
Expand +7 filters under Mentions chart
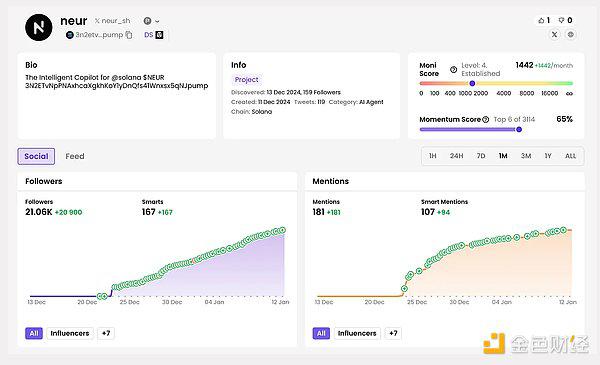tap(393, 333)
